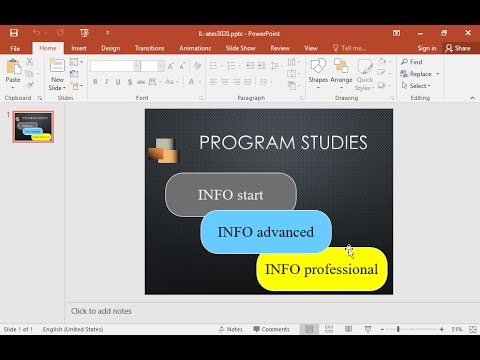The image size is (480, 360).
Task: Click the Select button in Editing
Action: click(416, 86)
